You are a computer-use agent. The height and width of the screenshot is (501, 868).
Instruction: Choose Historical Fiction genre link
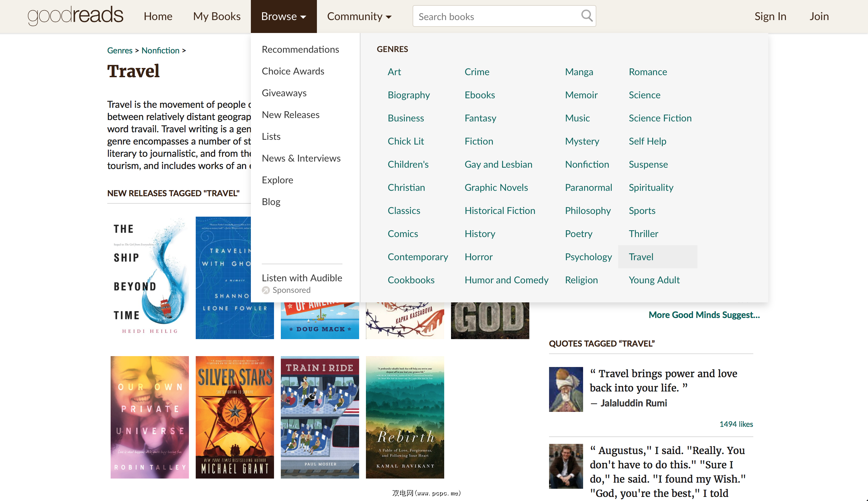500,211
